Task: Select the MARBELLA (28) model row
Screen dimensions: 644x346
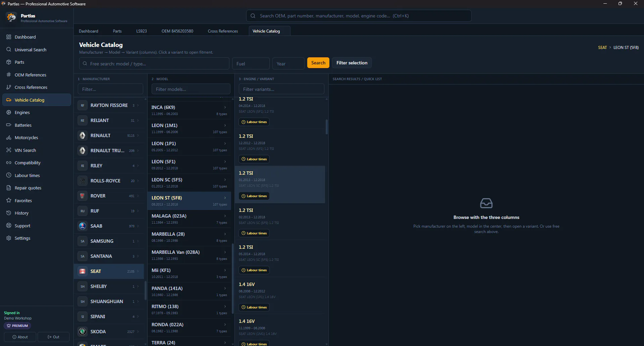Action: [x=189, y=237]
